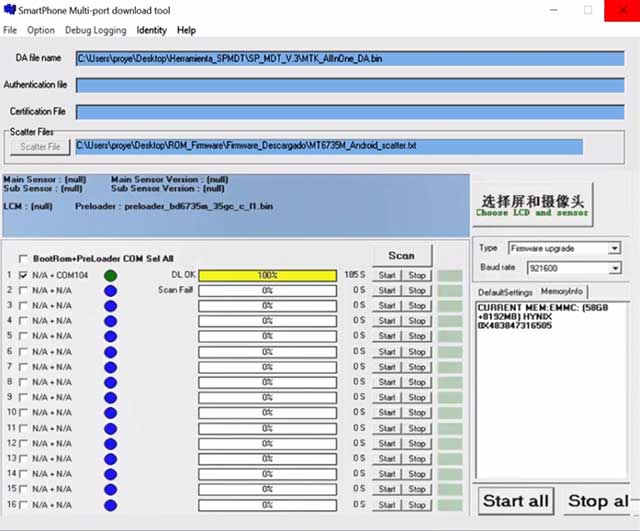640x531 pixels.
Task: Click the DA file name path field
Action: 350,59
